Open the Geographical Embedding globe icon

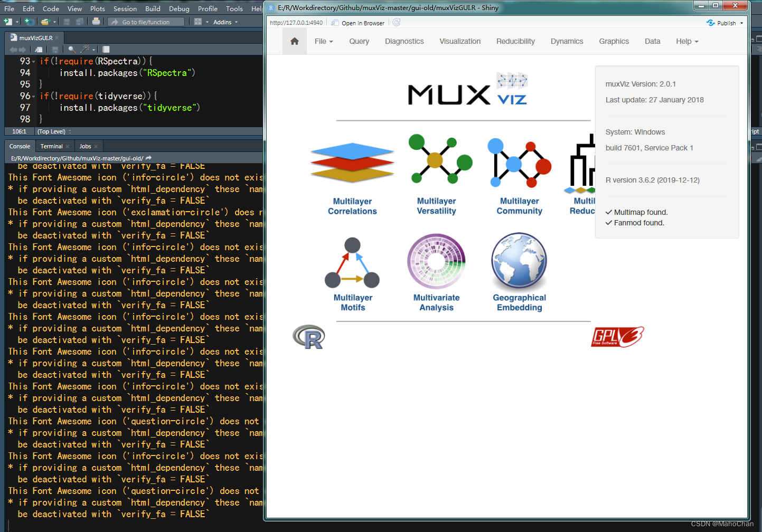click(519, 261)
